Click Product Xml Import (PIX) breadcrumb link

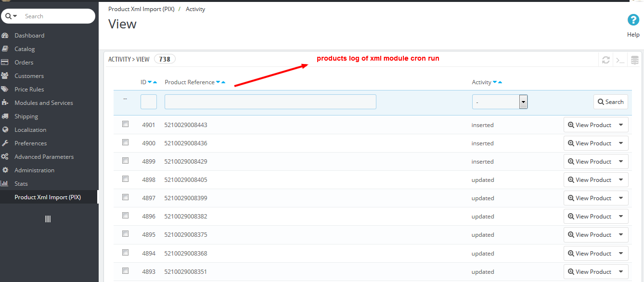tap(141, 9)
